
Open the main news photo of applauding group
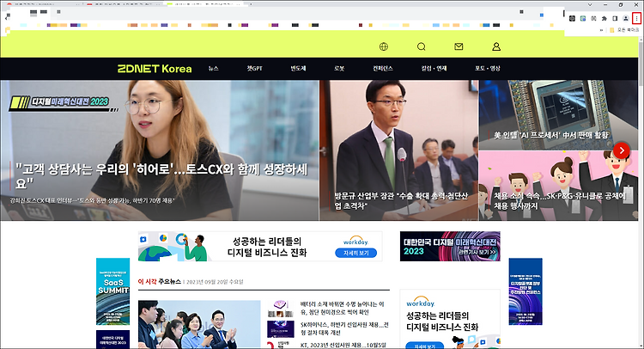click(199, 324)
